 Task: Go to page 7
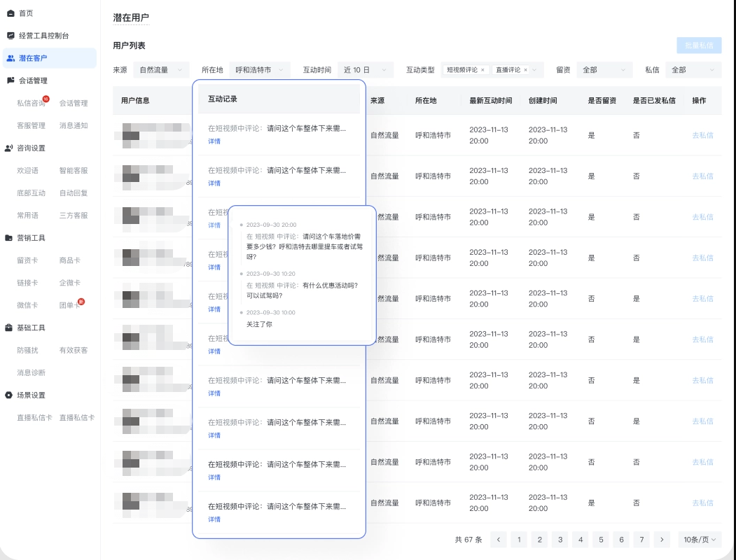[641, 540]
